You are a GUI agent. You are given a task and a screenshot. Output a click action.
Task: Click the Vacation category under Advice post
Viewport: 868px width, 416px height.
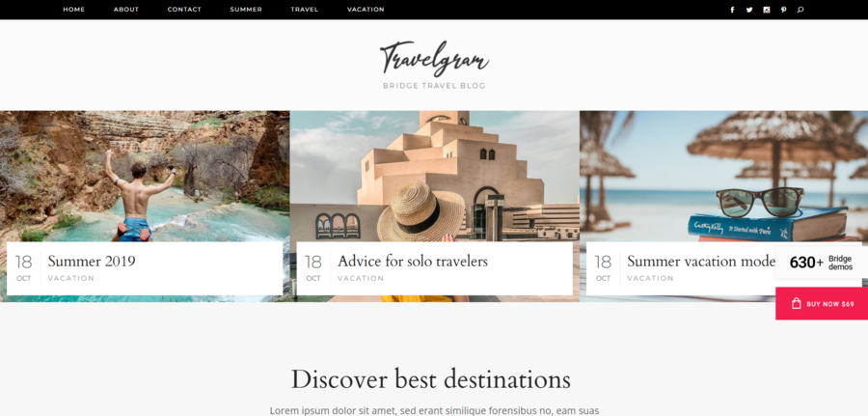click(x=361, y=278)
